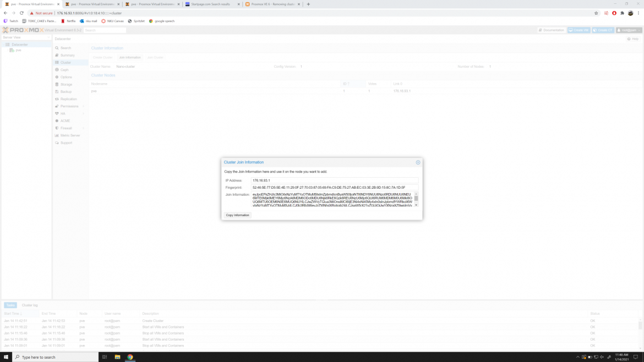Image resolution: width=644 pixels, height=362 pixels.
Task: Open the Netflix bookmark
Action: point(68,21)
